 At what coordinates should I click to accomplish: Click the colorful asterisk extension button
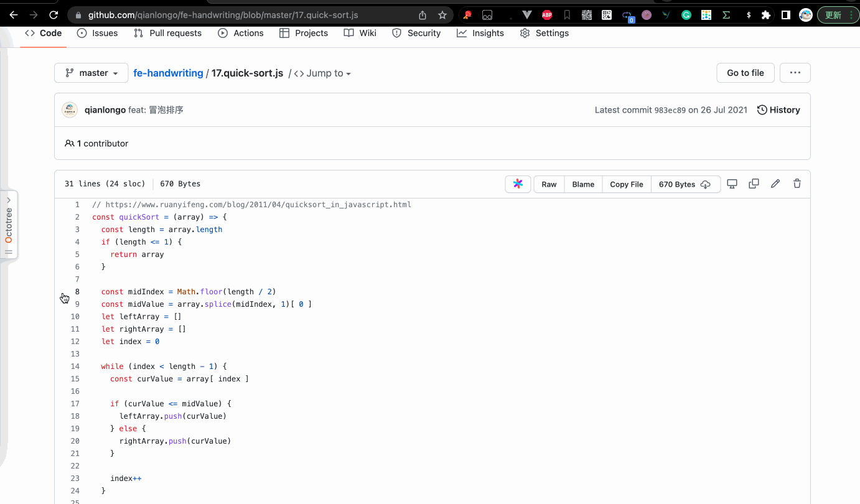[518, 184]
